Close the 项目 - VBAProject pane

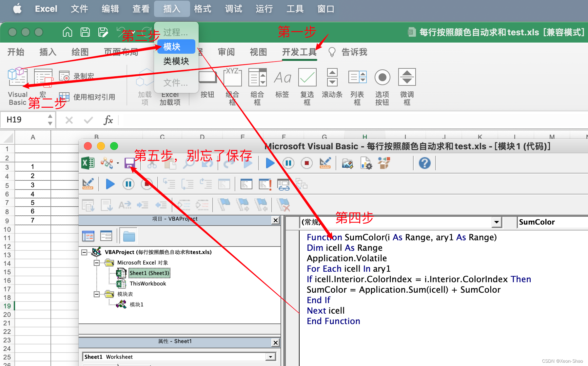(276, 220)
